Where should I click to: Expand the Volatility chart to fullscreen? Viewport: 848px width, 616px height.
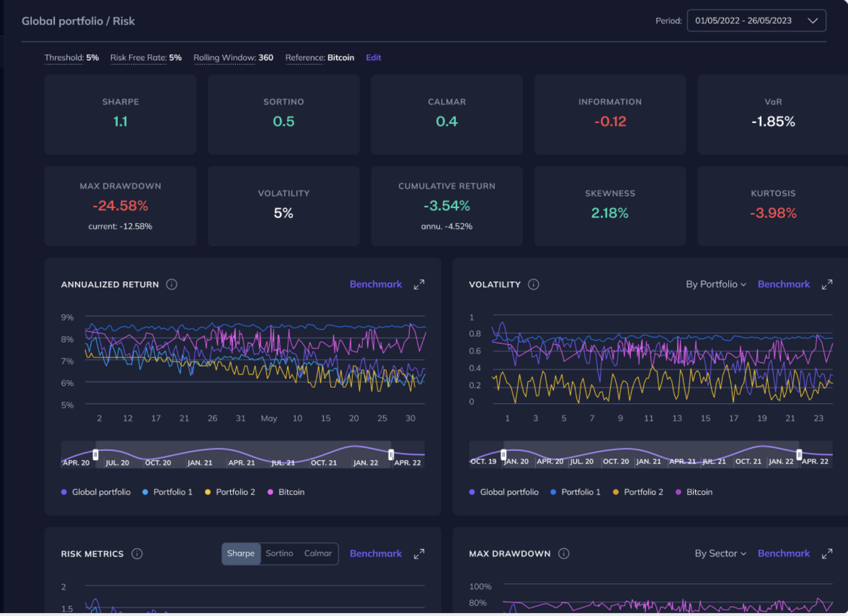(x=827, y=285)
